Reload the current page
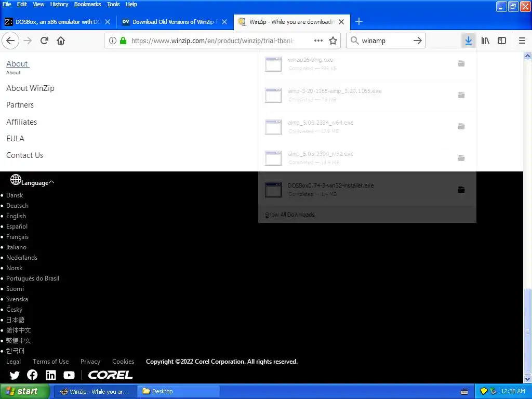Viewport: 532px width, 399px height. coord(45,41)
